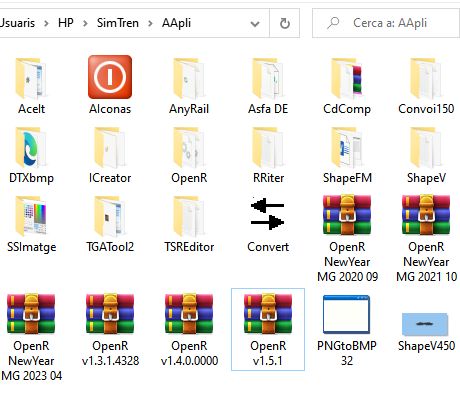Open the Convert arrows icon

pos(267,214)
